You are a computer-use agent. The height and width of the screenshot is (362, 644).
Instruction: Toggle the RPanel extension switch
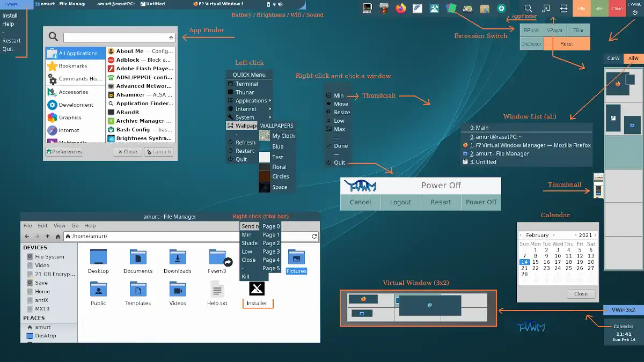click(x=531, y=31)
